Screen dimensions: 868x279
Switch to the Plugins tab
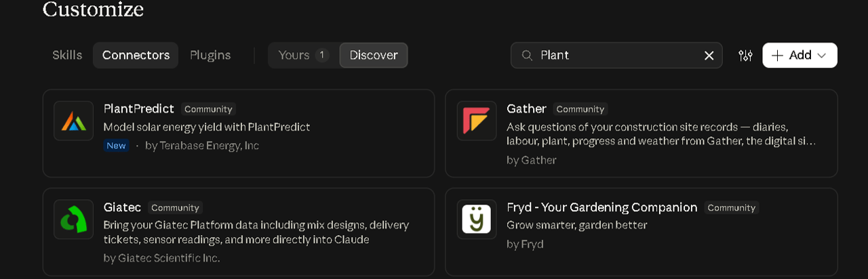210,56
